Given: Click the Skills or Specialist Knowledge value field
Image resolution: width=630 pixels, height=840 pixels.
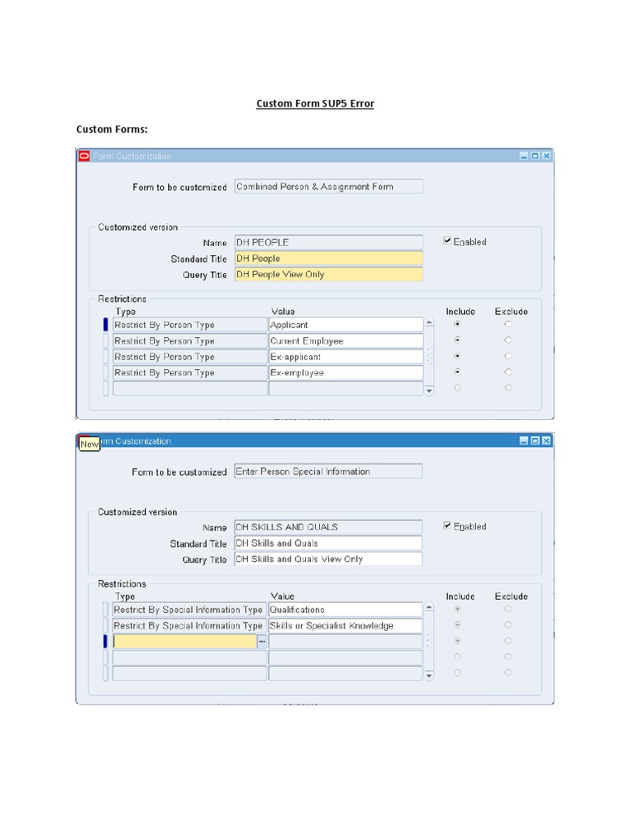Looking at the screenshot, I should coord(345,626).
